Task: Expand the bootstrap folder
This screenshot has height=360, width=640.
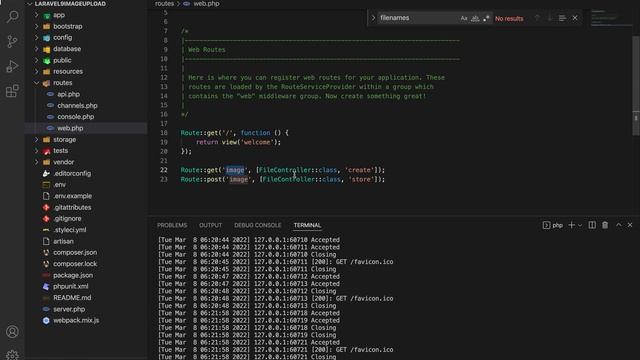Action: coord(36,27)
